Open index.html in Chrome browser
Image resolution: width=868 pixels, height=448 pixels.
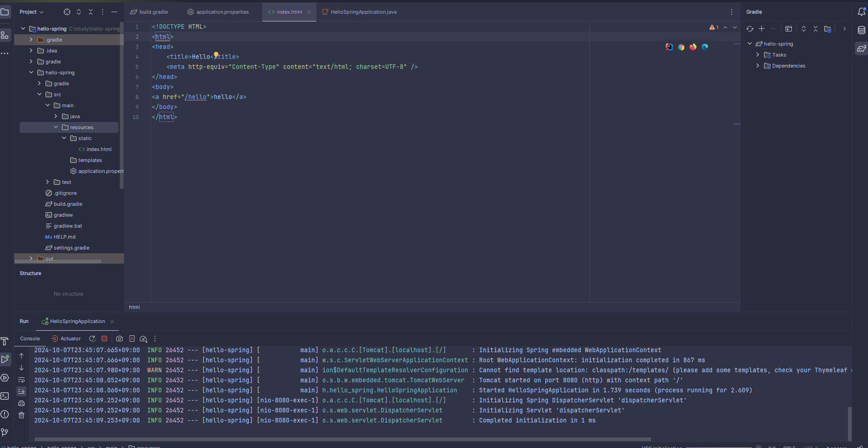[x=681, y=47]
